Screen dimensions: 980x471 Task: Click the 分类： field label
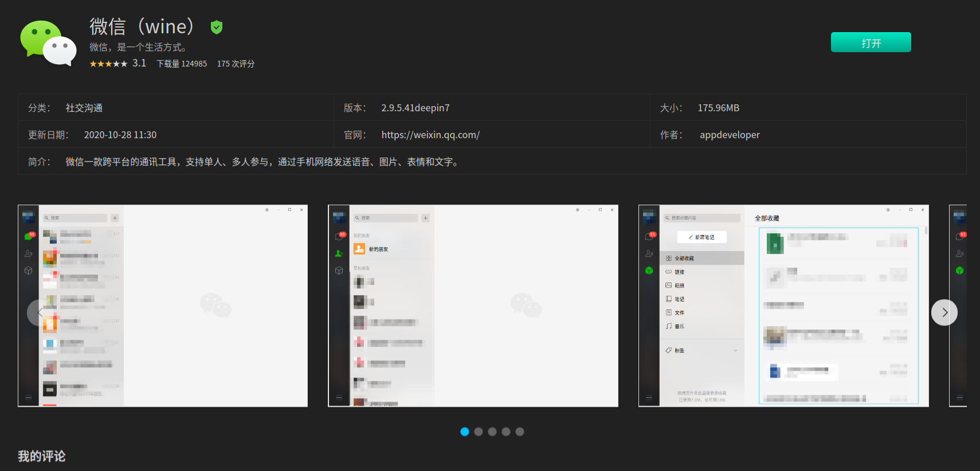pyautogui.click(x=40, y=108)
